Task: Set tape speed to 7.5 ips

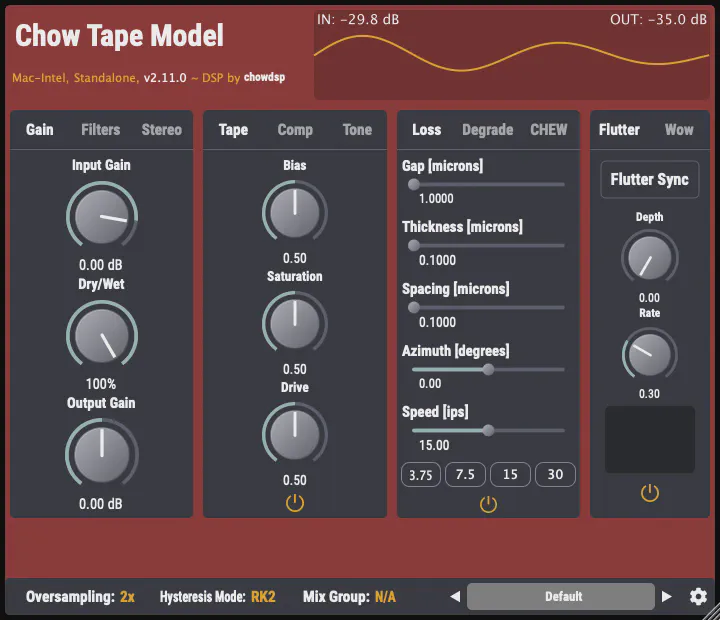Action: pyautogui.click(x=465, y=474)
